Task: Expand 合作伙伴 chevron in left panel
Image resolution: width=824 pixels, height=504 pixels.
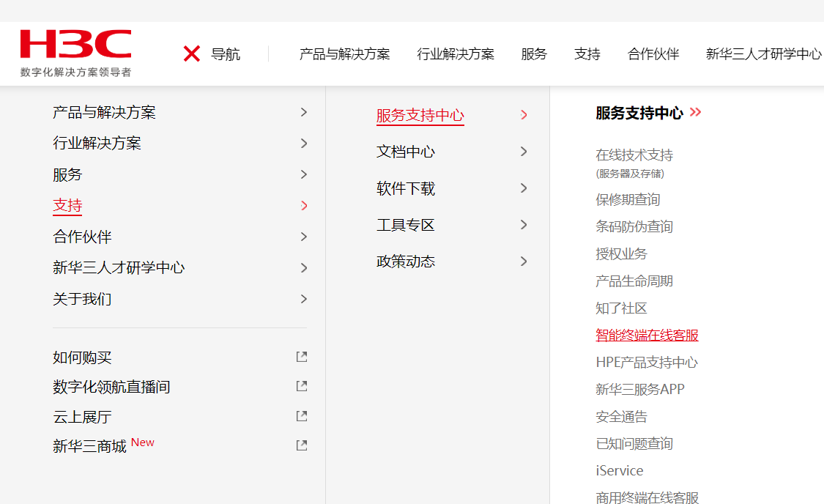Action: (x=304, y=237)
